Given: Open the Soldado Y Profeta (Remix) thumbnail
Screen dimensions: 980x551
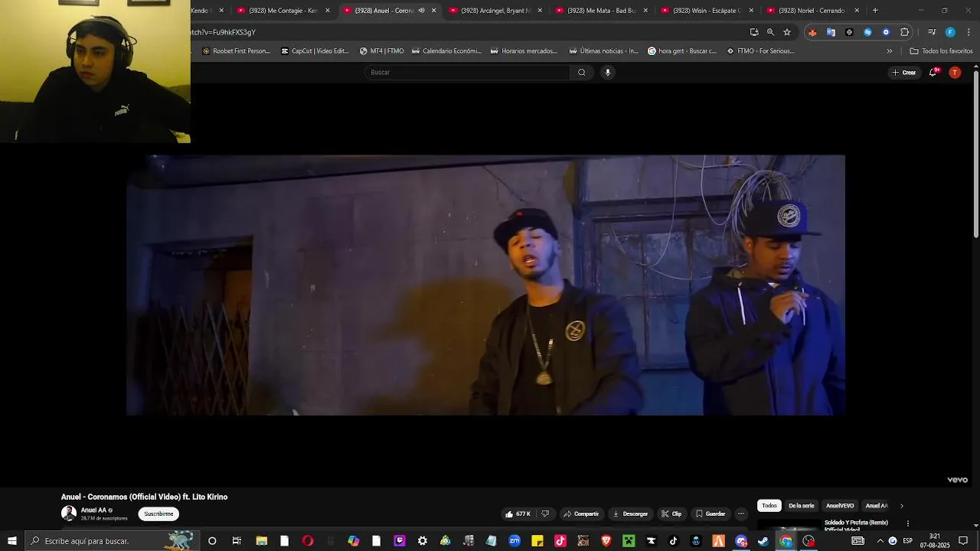Looking at the screenshot, I should pos(789,525).
